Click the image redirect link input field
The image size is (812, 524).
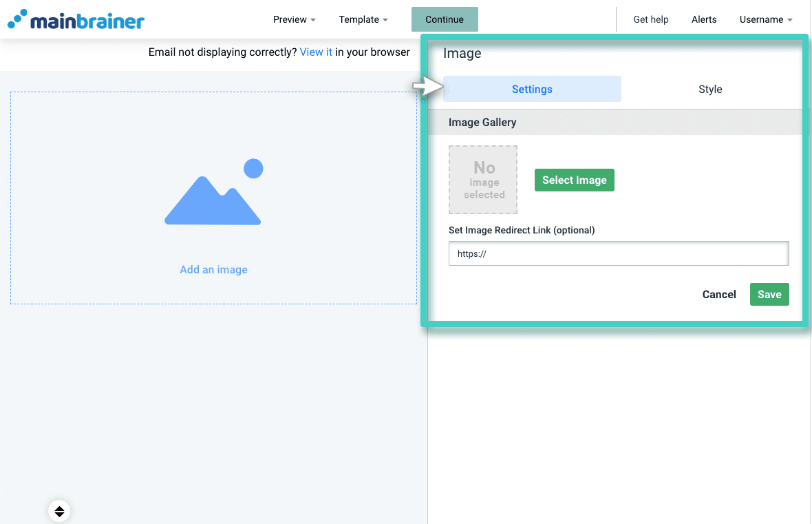click(618, 253)
